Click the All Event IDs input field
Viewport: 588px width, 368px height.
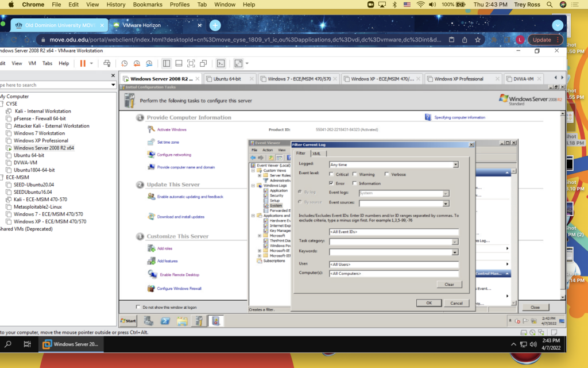[x=394, y=232]
